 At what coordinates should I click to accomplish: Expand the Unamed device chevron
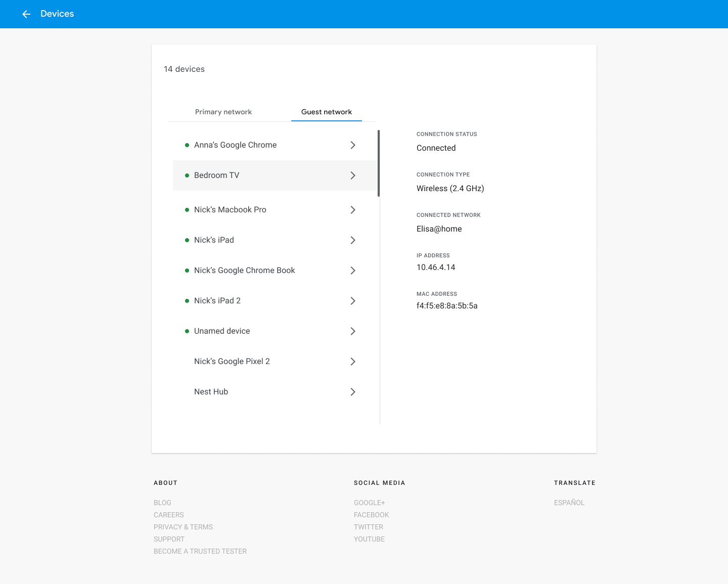(x=353, y=331)
